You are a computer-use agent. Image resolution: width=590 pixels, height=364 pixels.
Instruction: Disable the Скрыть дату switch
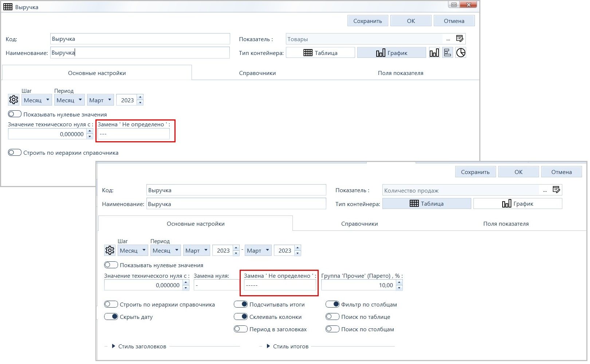click(111, 317)
